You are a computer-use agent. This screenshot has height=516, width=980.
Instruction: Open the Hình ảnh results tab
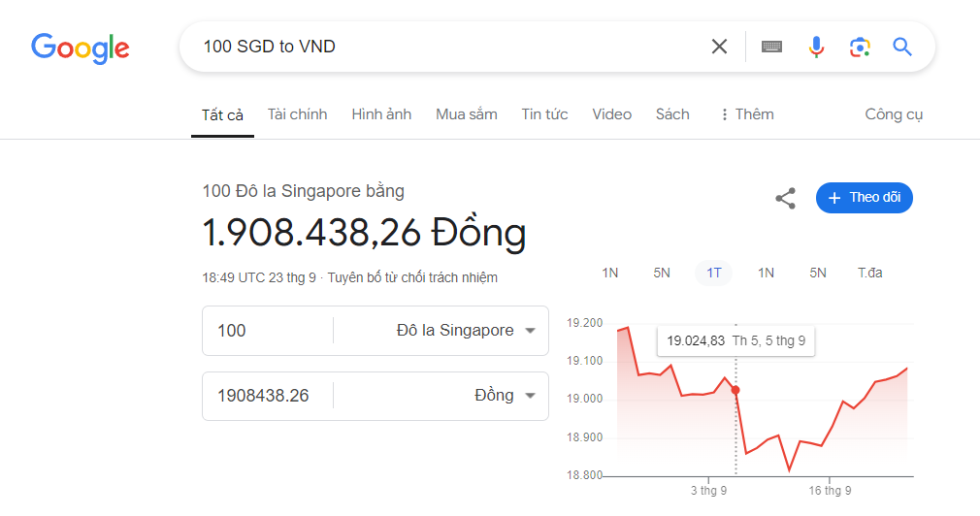pyautogui.click(x=381, y=114)
